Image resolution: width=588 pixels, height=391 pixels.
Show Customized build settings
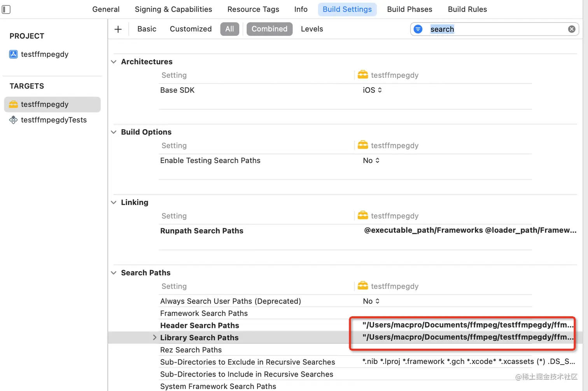point(191,29)
